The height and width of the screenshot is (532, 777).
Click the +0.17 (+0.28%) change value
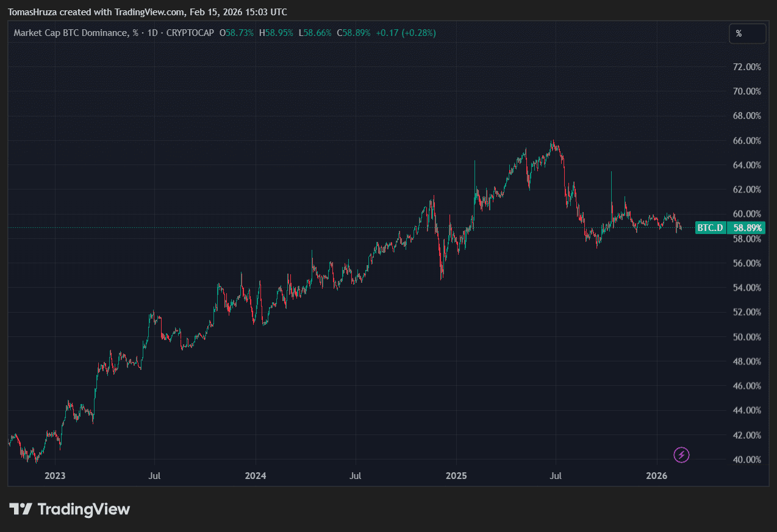pos(406,33)
